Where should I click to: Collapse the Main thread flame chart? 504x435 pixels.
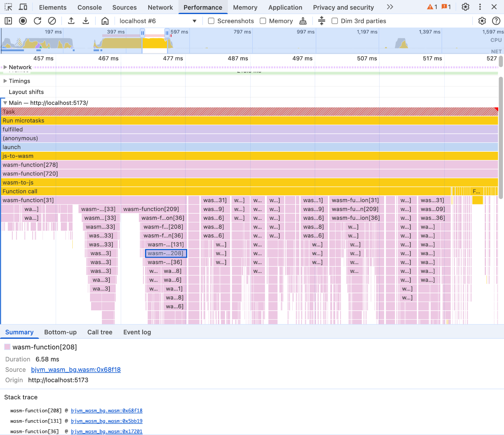tap(5, 103)
